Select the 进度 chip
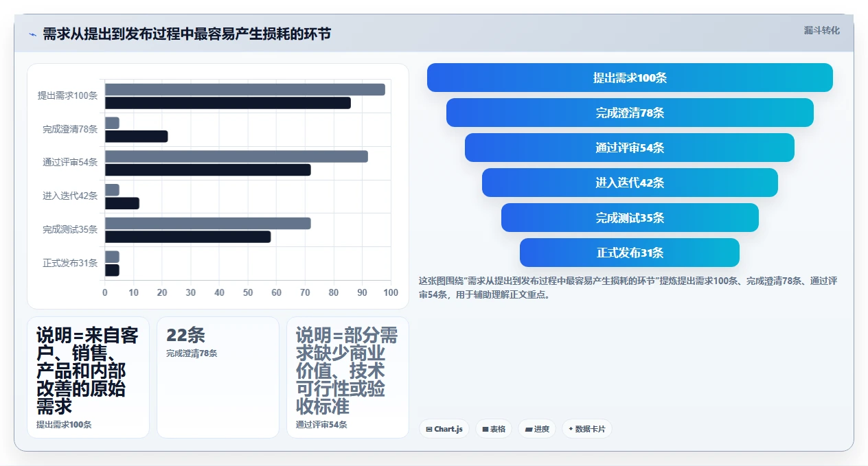Screen dimensions: 868x466 [537, 429]
